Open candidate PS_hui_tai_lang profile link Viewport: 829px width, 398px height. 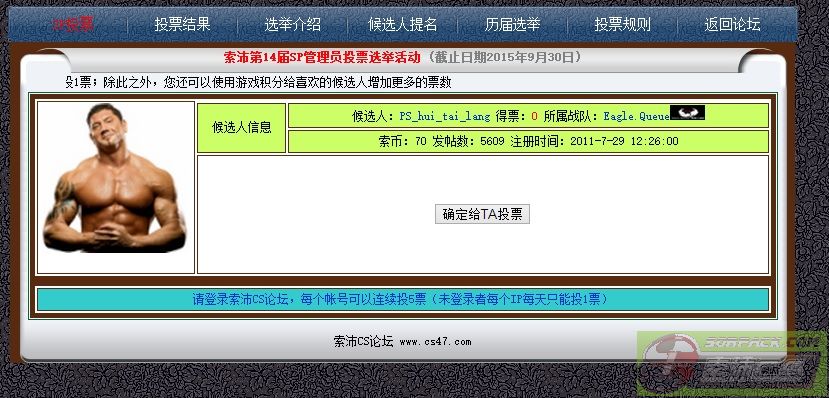tap(445, 116)
